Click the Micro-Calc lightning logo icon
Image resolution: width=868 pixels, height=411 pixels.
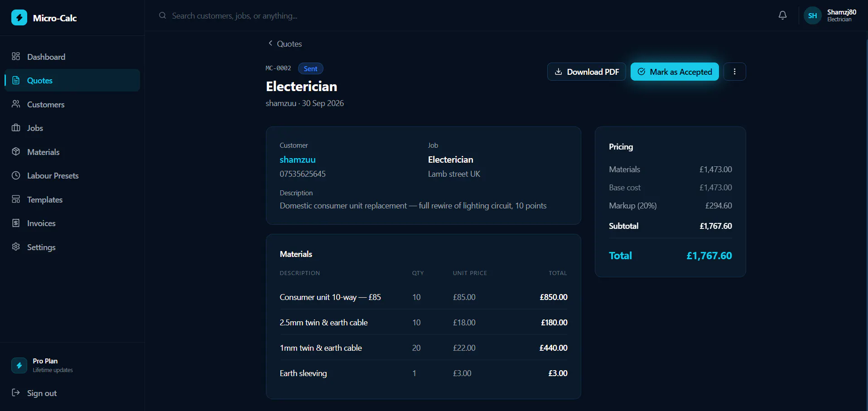(19, 18)
